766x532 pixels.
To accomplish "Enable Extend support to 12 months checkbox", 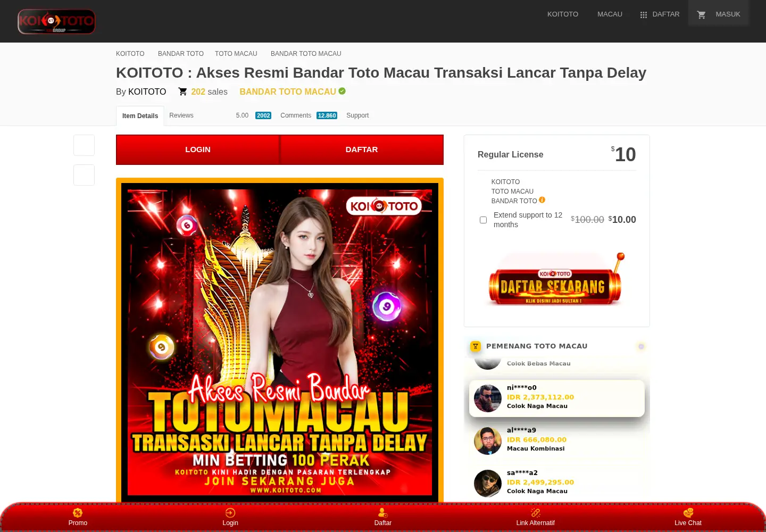I will (483, 220).
